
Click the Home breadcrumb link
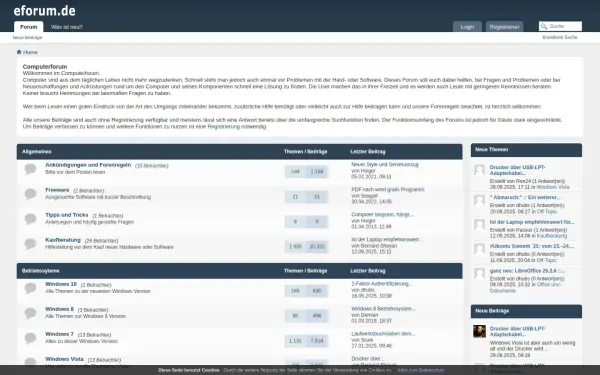[30, 52]
